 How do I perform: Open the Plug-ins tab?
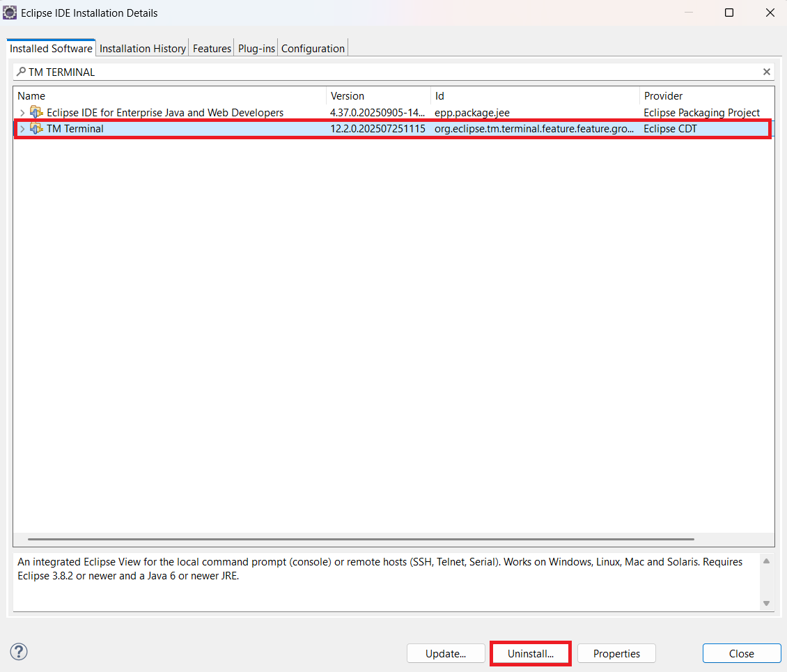coord(257,49)
